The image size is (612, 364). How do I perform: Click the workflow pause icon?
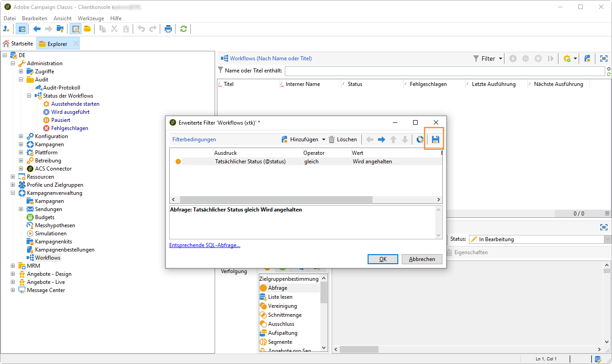pyautogui.click(x=526, y=58)
